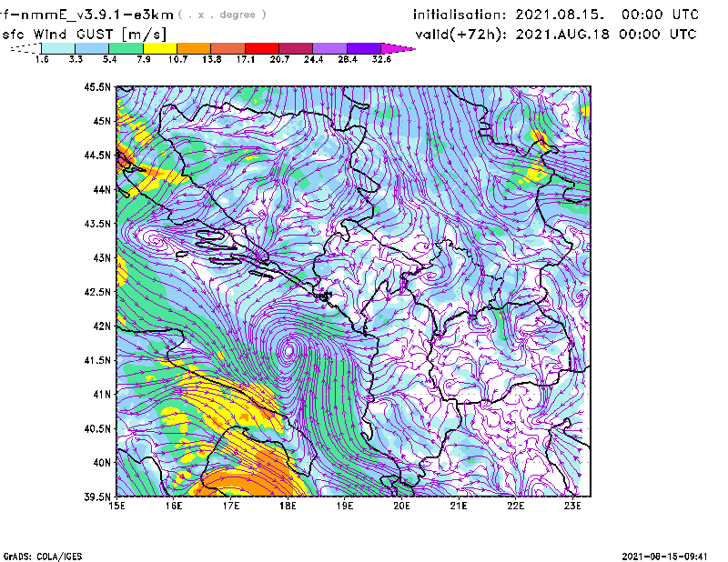The image size is (728, 562).
Task: Select the green legend color block
Action: [x=126, y=47]
